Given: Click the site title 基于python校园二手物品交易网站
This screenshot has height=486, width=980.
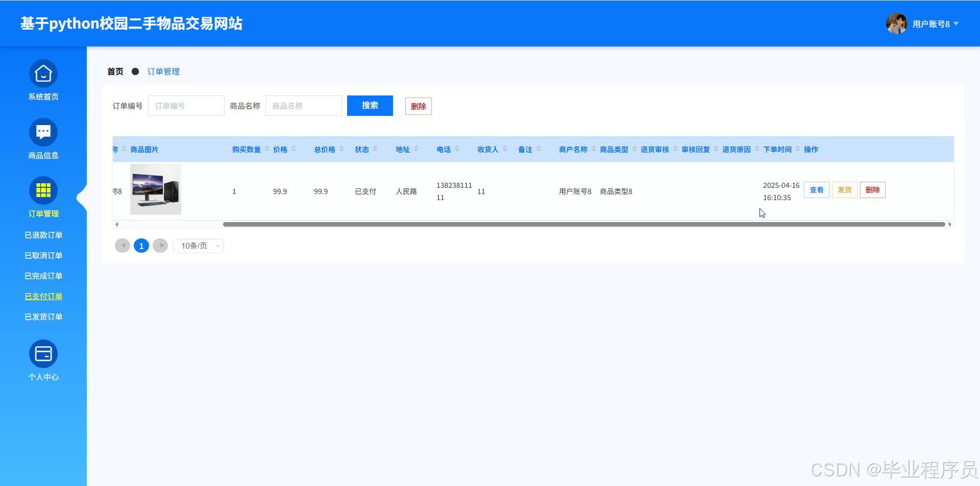Looking at the screenshot, I should click(131, 23).
